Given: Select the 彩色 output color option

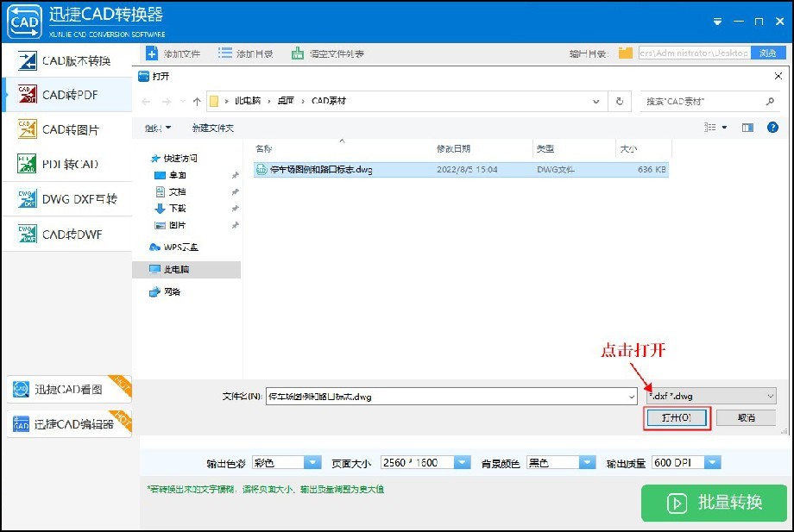Looking at the screenshot, I should tap(287, 462).
